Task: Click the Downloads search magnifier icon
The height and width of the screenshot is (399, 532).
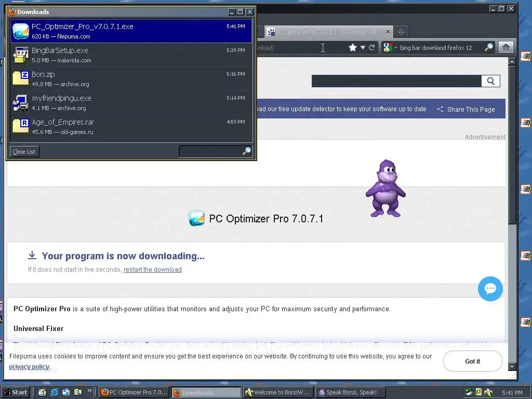Action: coord(247,151)
